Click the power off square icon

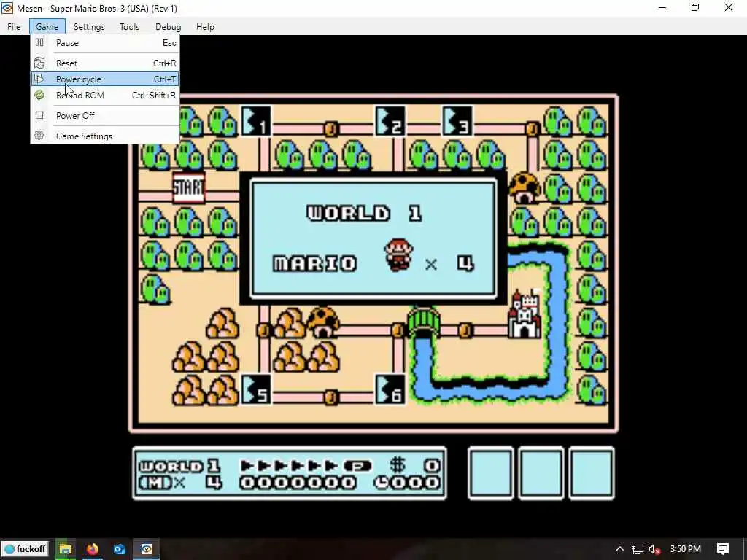39,115
